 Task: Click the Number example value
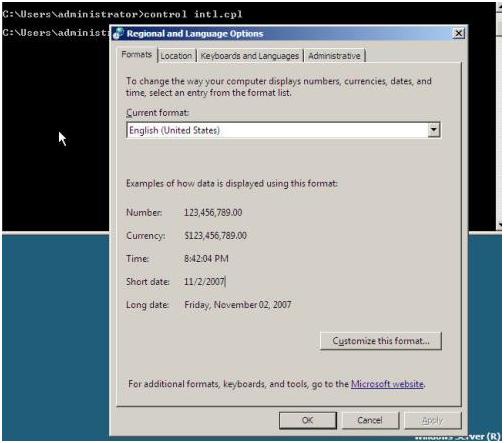(x=213, y=212)
